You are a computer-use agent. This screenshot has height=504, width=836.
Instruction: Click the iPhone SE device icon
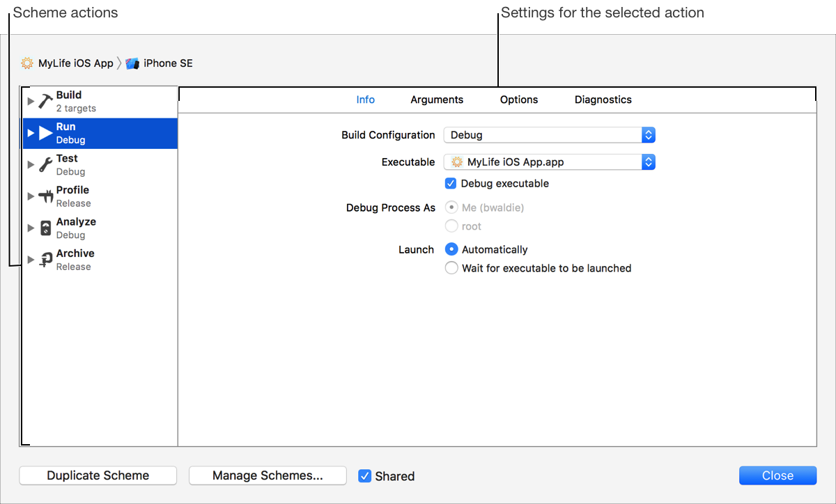pyautogui.click(x=132, y=63)
